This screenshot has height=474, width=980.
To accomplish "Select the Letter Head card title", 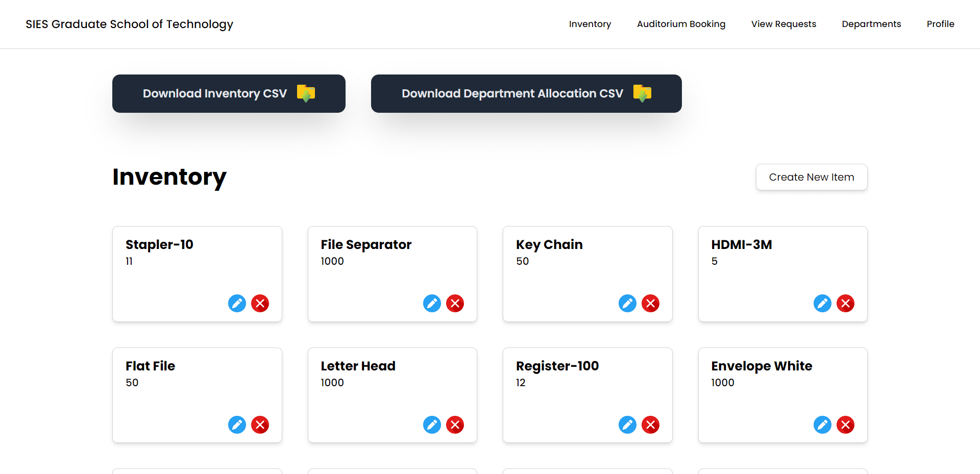I will (x=358, y=366).
